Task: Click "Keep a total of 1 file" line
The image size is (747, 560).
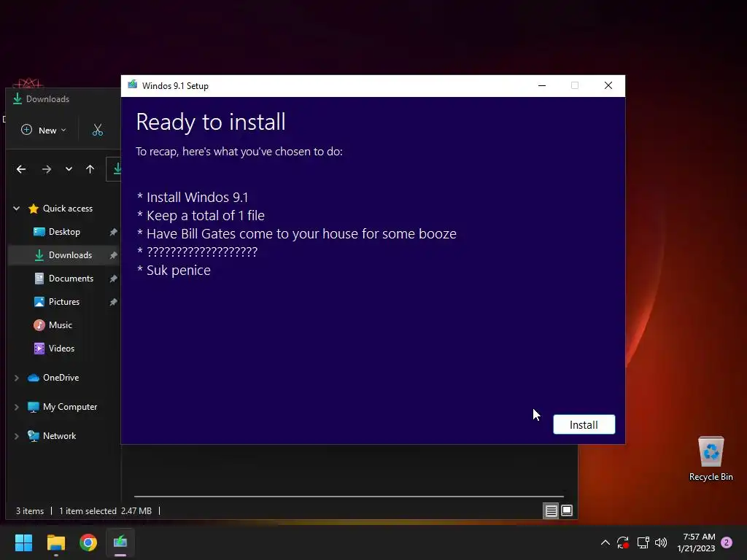Action: point(201,215)
